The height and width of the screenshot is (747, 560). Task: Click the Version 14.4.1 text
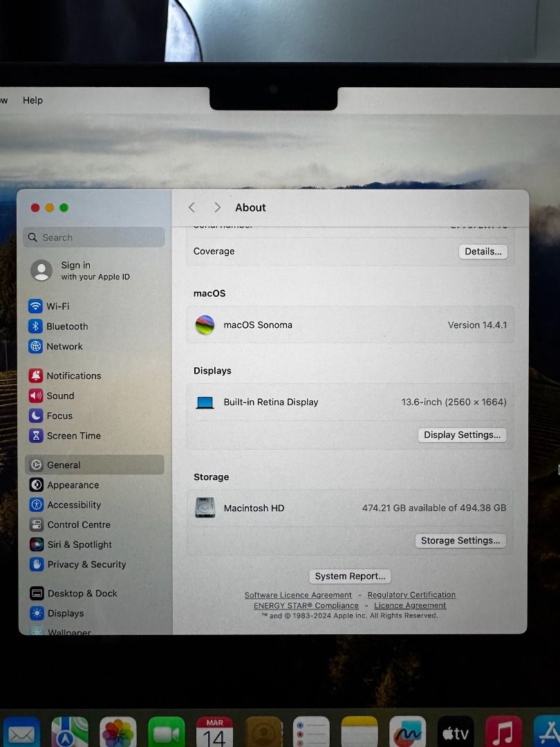(x=477, y=325)
